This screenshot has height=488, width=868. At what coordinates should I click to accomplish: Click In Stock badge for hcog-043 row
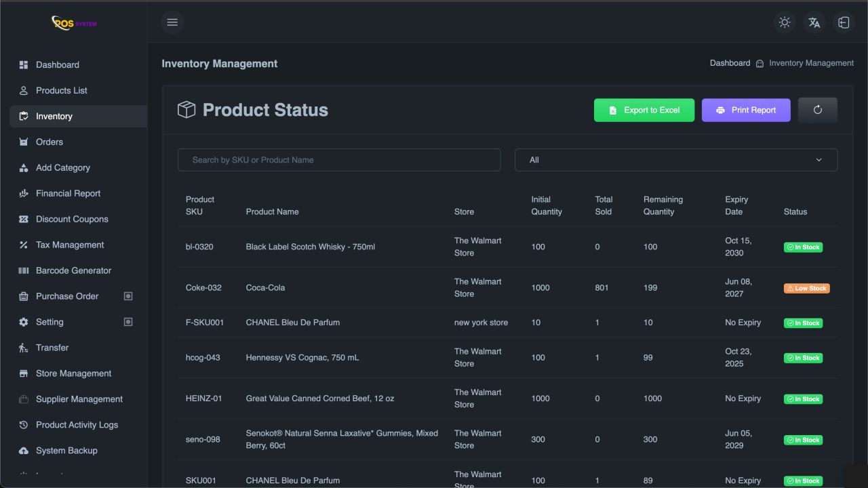[803, 358]
